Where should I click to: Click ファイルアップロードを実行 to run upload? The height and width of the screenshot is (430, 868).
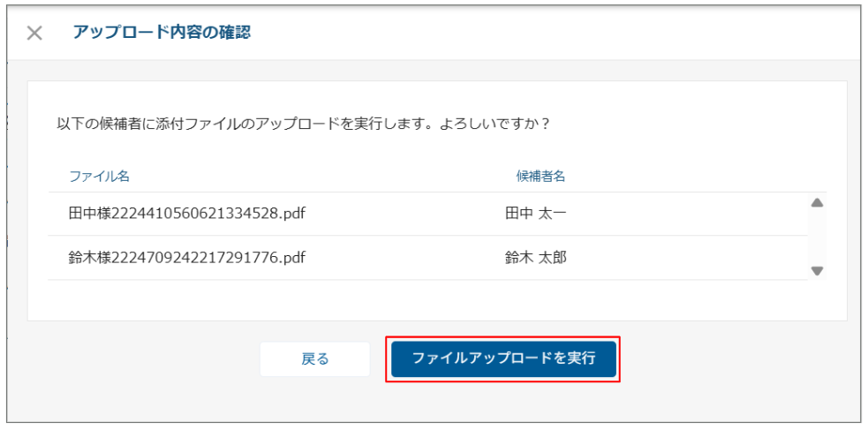click(x=503, y=358)
